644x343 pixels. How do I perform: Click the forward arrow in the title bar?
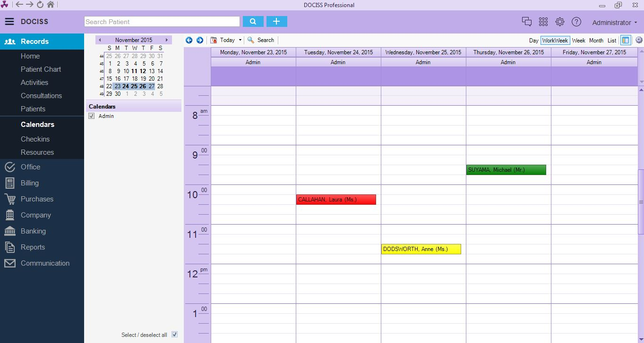click(30, 5)
